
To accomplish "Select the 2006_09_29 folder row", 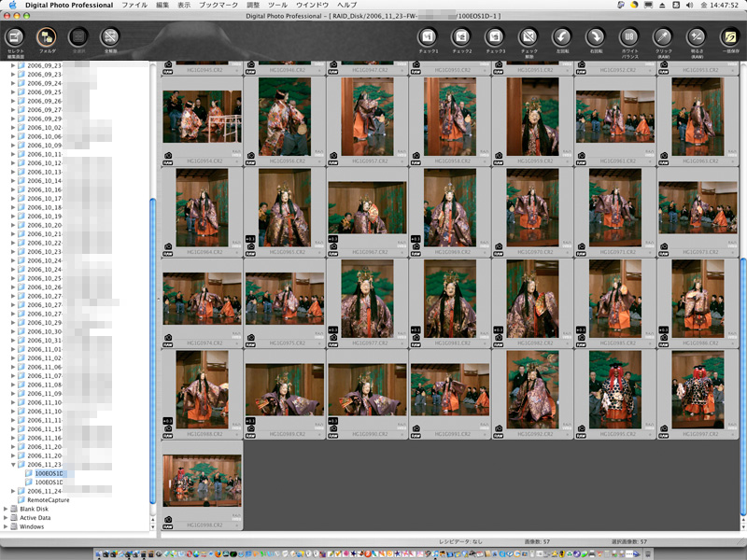I will pos(44,119).
